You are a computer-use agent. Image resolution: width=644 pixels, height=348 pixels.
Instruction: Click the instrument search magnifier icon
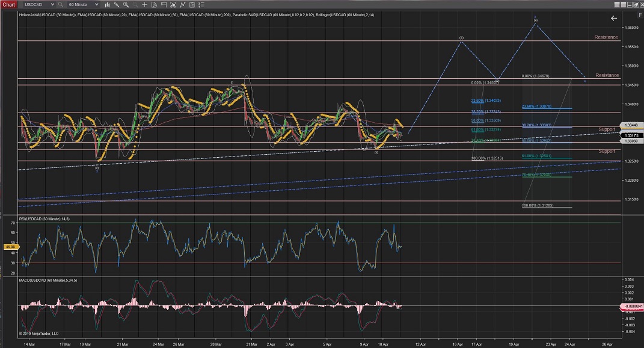[x=60, y=4]
